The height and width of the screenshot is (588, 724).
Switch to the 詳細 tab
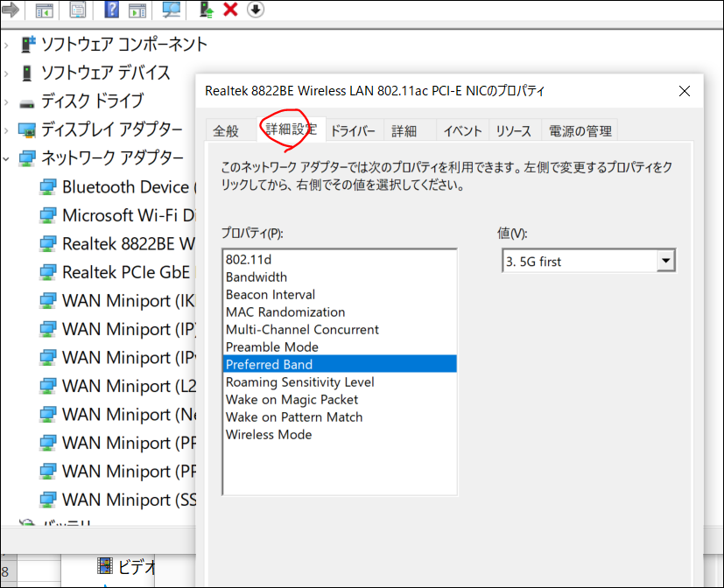coord(404,131)
